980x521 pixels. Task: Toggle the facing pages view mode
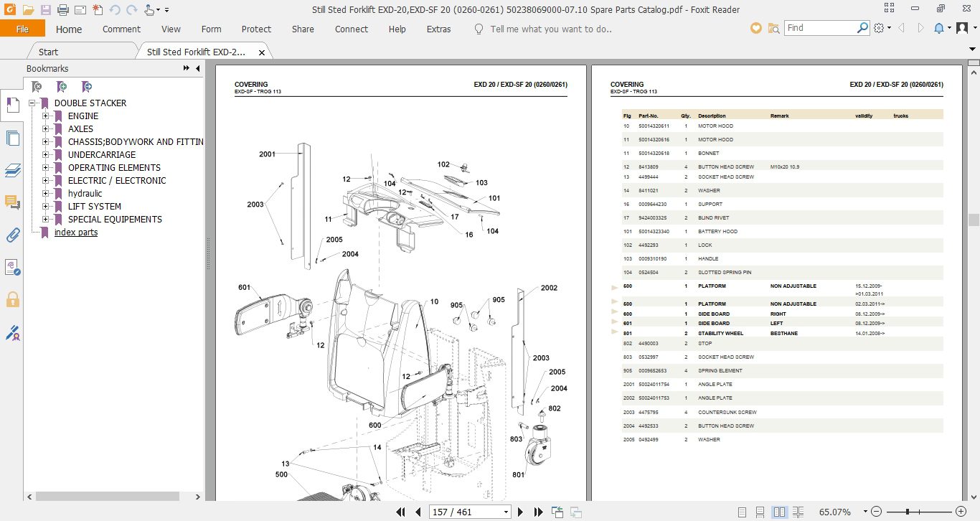pyautogui.click(x=779, y=512)
